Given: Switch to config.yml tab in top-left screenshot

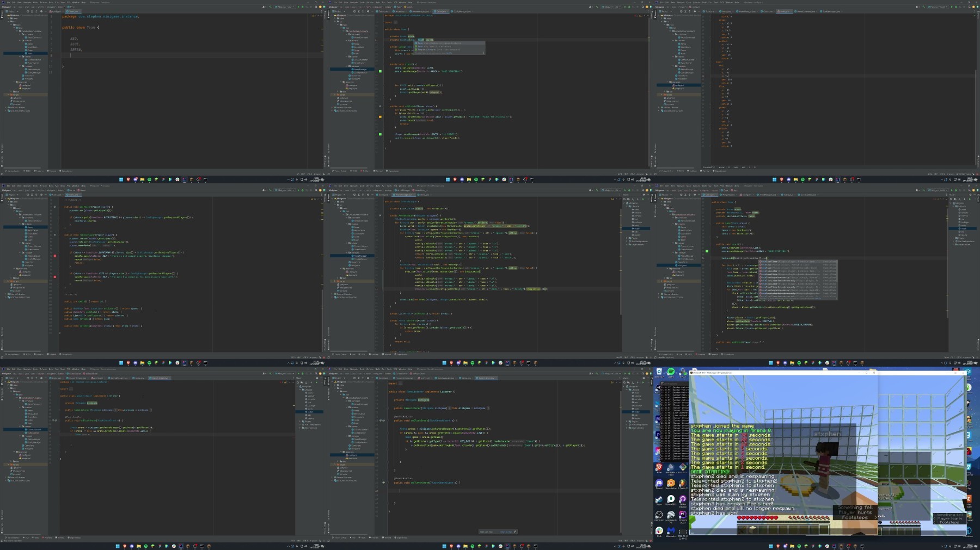Looking at the screenshot, I should point(57,11).
